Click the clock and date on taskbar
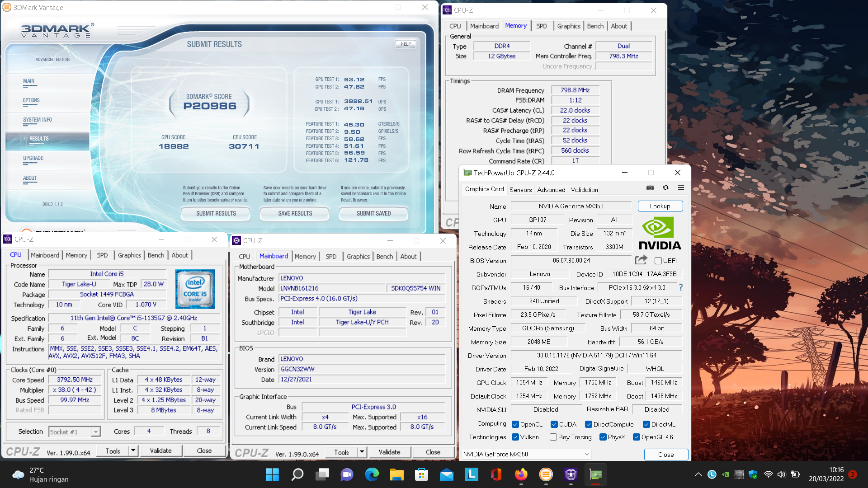 click(x=826, y=474)
